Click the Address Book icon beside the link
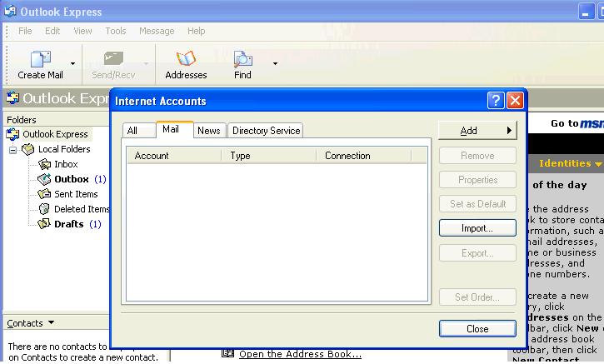This screenshot has width=604, height=364. pos(228,353)
